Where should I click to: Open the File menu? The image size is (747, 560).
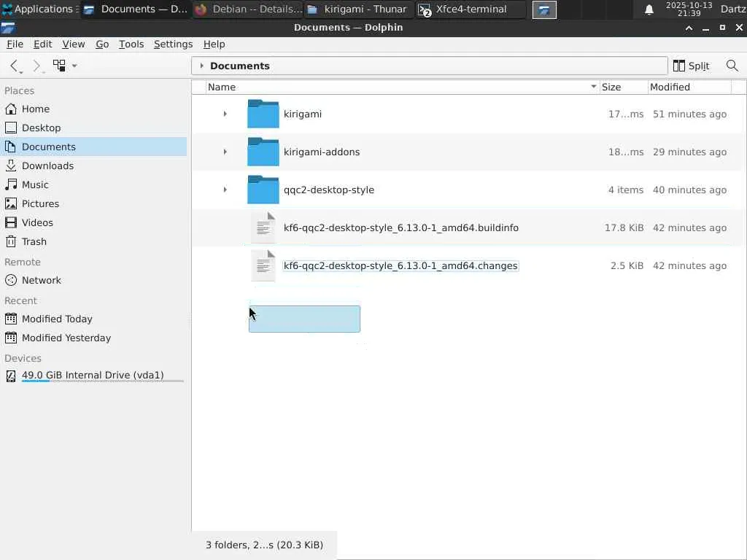pyautogui.click(x=15, y=44)
